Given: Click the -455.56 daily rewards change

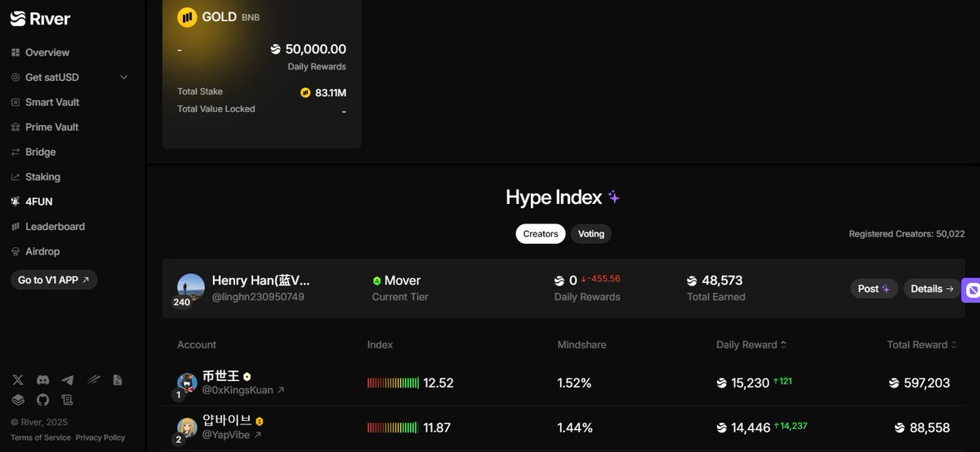Looking at the screenshot, I should click(x=600, y=279).
